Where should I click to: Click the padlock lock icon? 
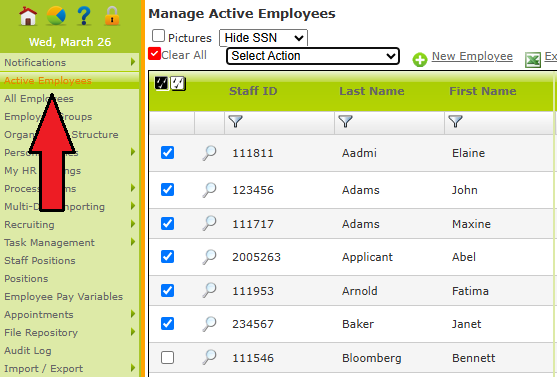112,16
